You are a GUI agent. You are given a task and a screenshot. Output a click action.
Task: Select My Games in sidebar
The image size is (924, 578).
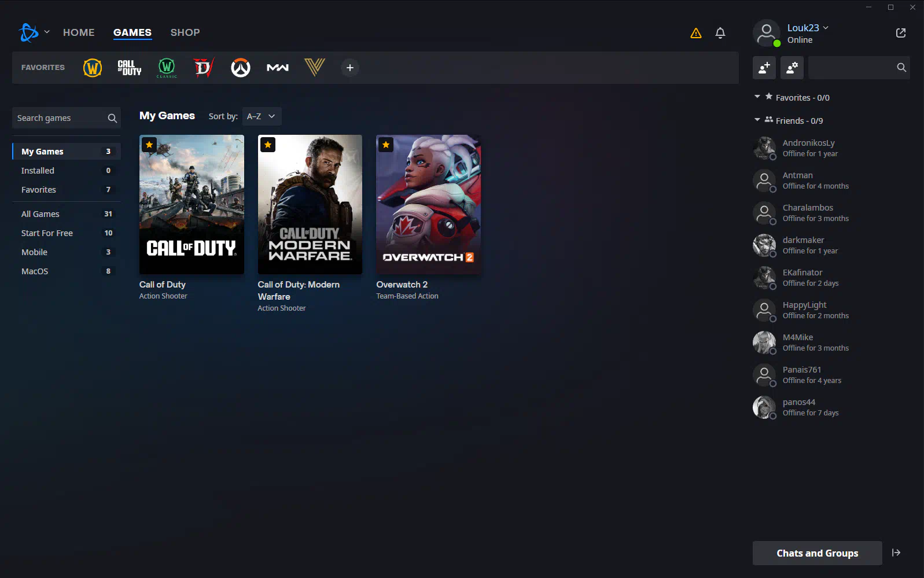click(x=67, y=152)
